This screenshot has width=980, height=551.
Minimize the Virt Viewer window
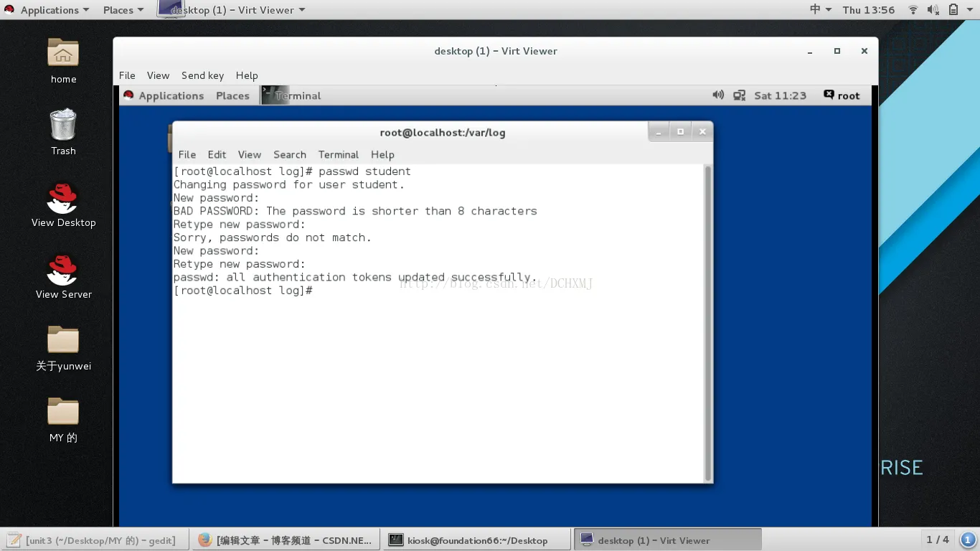coord(810,51)
